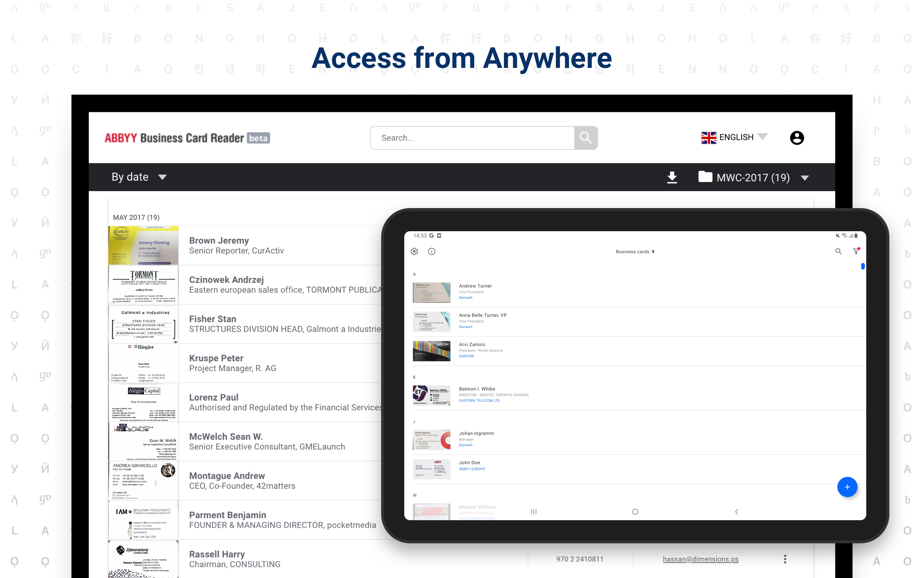This screenshot has width=924, height=578.
Task: Click the ABBYY Business Card Reader logo
Action: tap(187, 138)
